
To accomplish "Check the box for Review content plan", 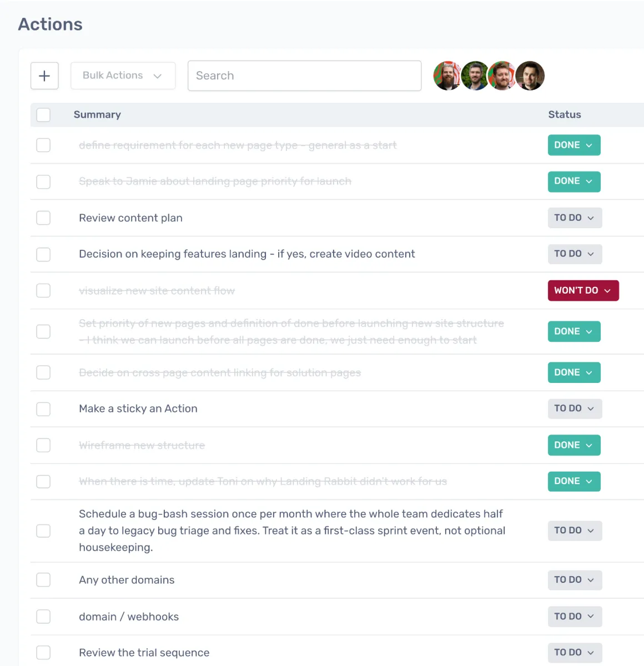I will pos(43,218).
